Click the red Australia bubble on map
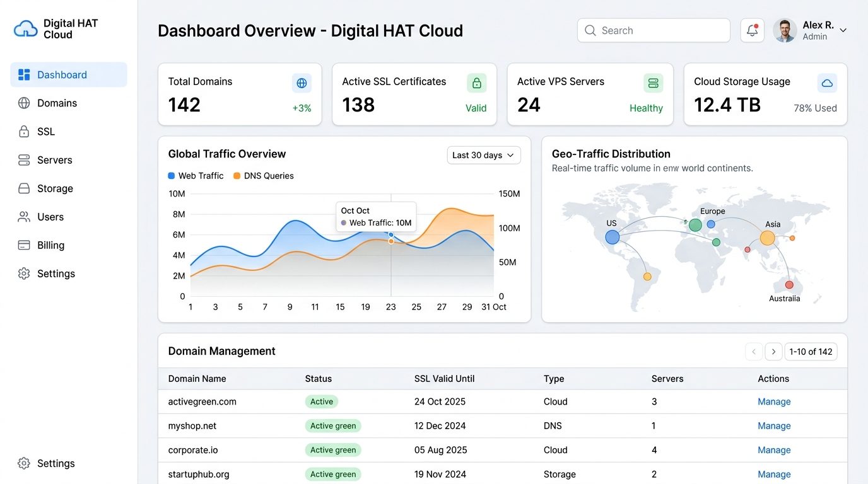This screenshot has height=484, width=868. pyautogui.click(x=789, y=285)
